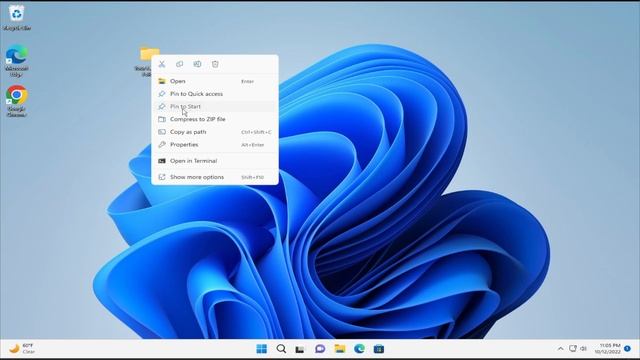Open the weather widget on the taskbar
Screen dimensions: 640x360
point(22,349)
